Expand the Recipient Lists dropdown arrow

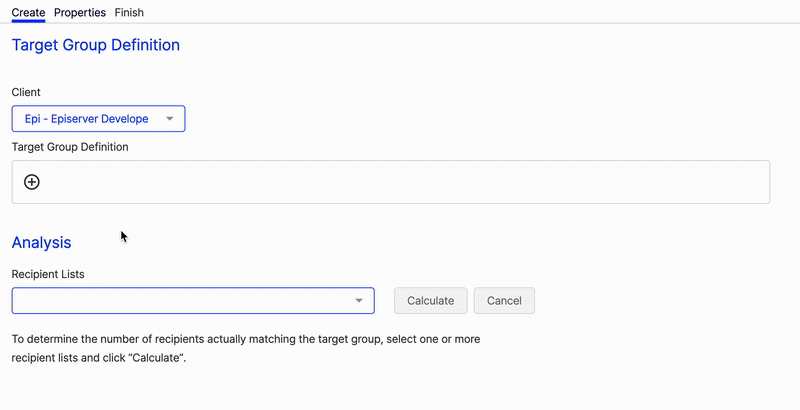pos(359,300)
